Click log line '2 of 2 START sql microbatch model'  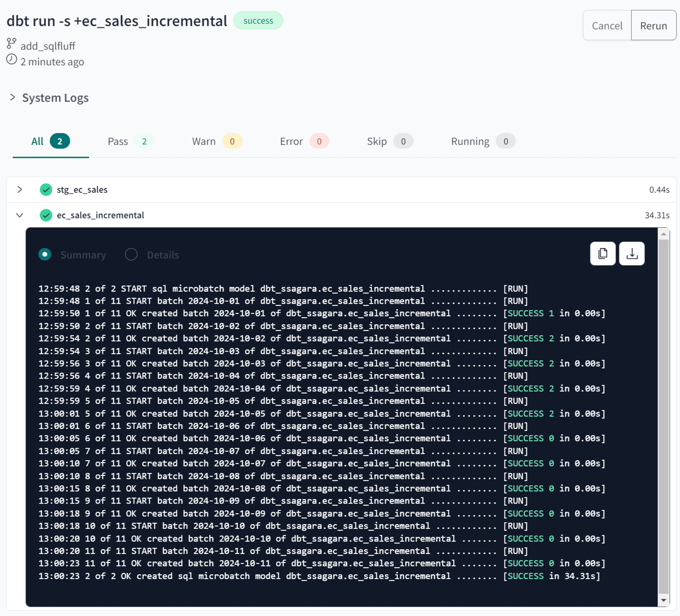pyautogui.click(x=283, y=289)
